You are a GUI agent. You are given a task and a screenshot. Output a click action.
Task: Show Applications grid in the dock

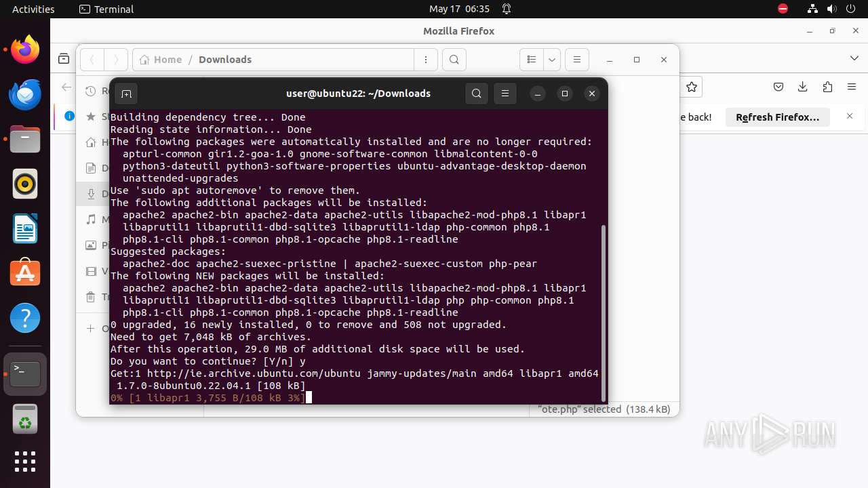25,462
